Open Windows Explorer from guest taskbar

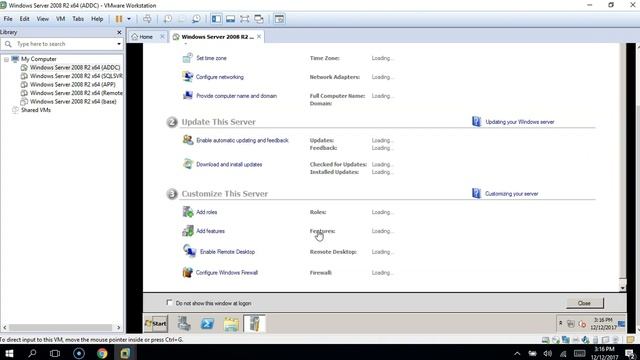click(x=231, y=324)
